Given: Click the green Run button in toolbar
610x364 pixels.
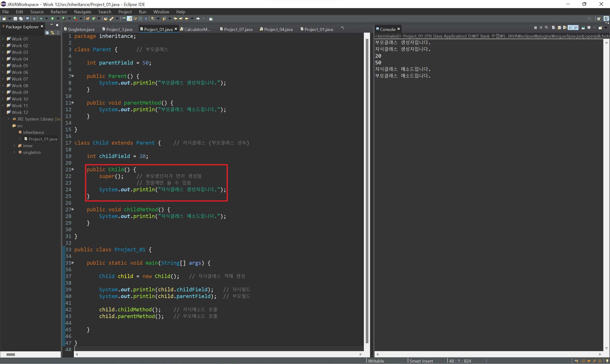Looking at the screenshot, I should coord(52,19).
